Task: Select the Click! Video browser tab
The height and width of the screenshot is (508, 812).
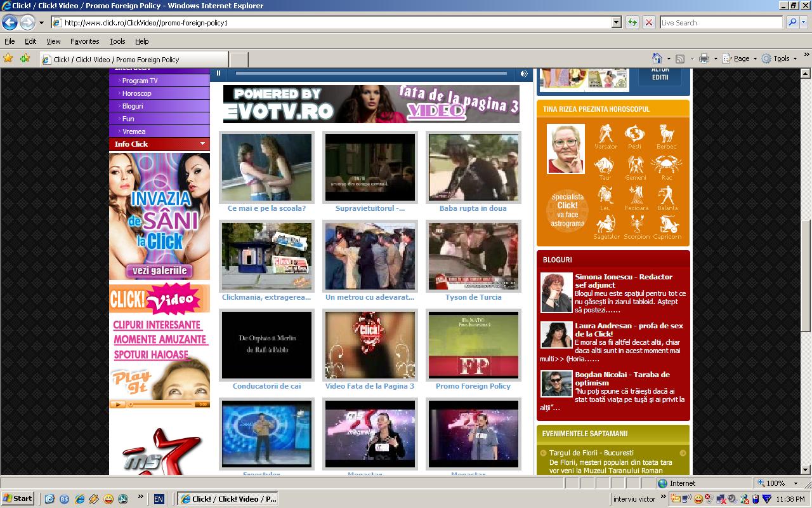Action: 133,59
